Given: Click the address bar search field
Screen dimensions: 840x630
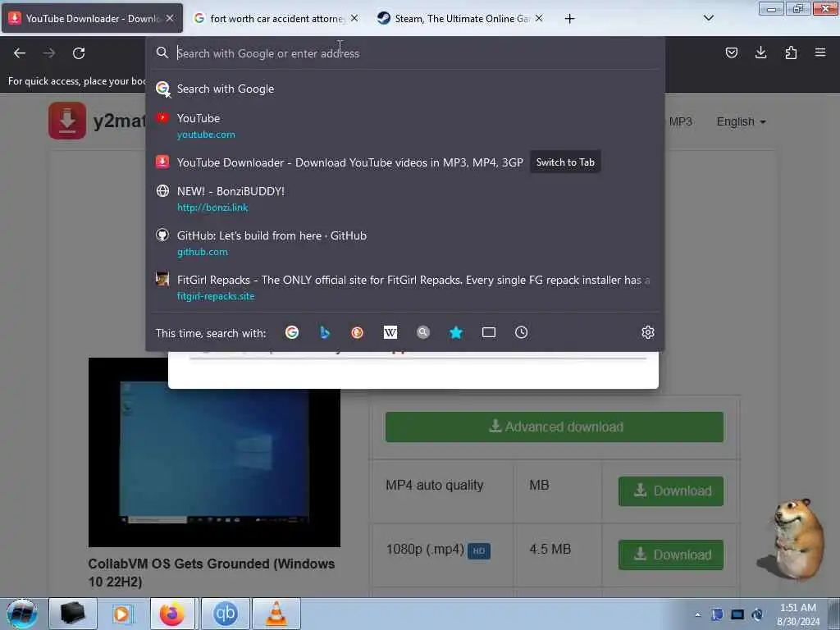Looking at the screenshot, I should pos(404,53).
